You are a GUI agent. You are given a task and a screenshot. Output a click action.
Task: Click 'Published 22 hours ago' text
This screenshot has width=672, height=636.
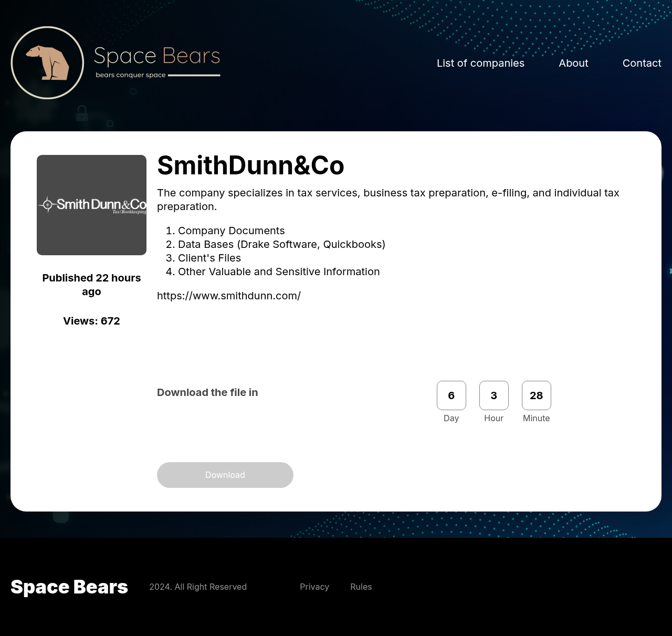[x=91, y=285]
